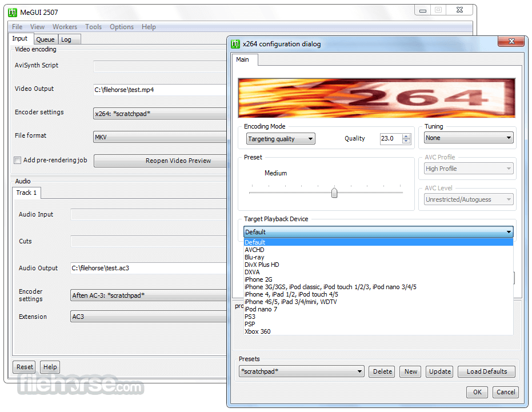Viewport: 532px width, 412px height.
Task: Select iPod nano 7 playback device
Action: [378, 310]
